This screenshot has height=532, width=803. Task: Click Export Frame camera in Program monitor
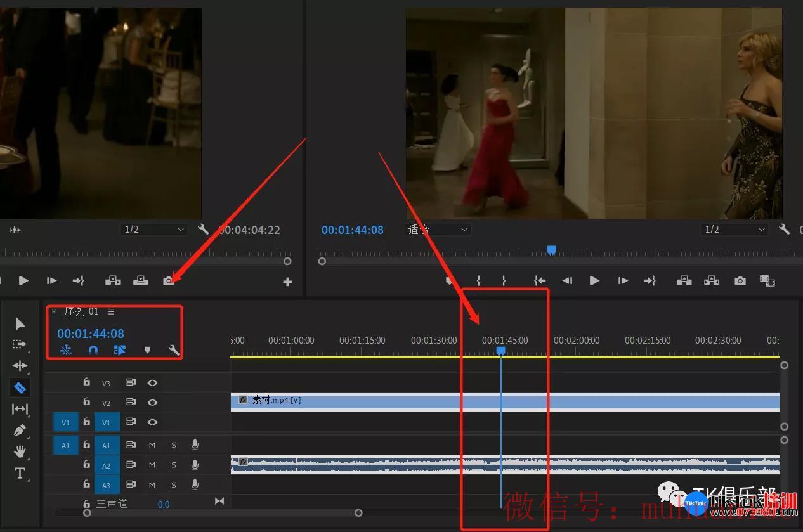point(740,280)
